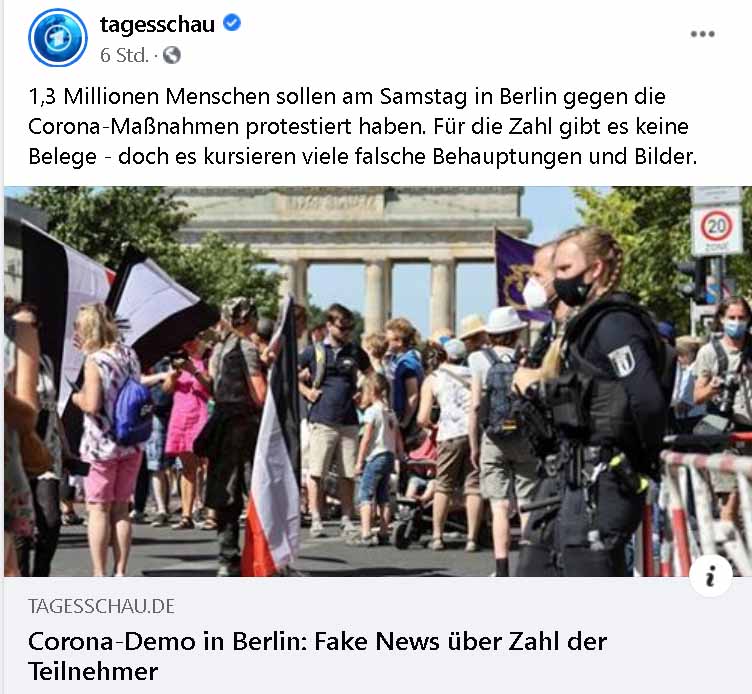The height and width of the screenshot is (694, 752).
Task: Click the post text about 1,3 Millionen Menschen
Action: (x=363, y=126)
